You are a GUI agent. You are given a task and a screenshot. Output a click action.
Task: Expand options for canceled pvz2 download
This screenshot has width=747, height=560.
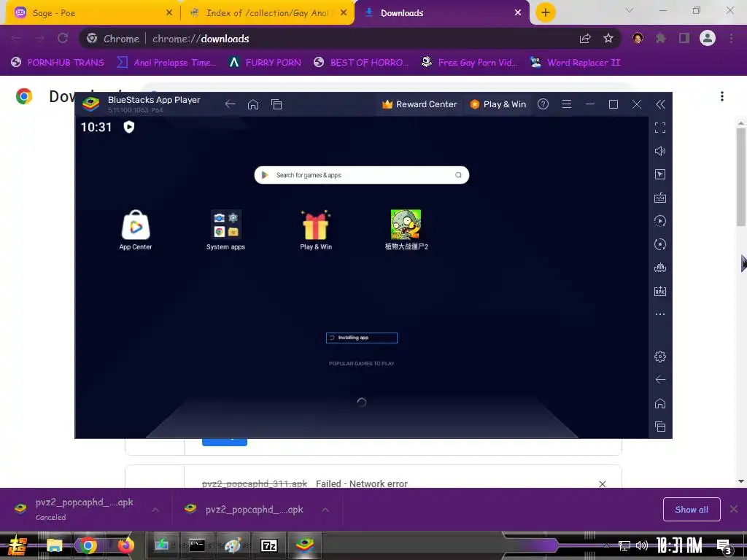(x=155, y=510)
